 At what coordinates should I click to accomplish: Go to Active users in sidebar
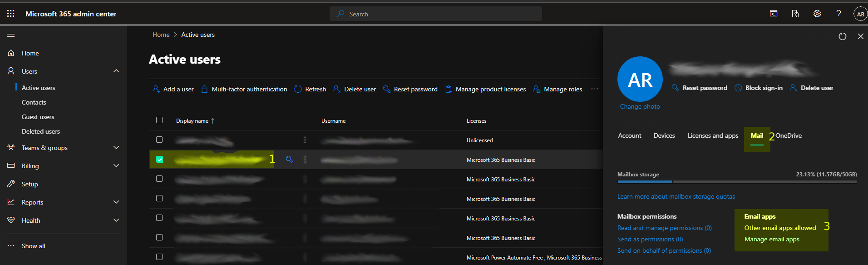coord(39,88)
